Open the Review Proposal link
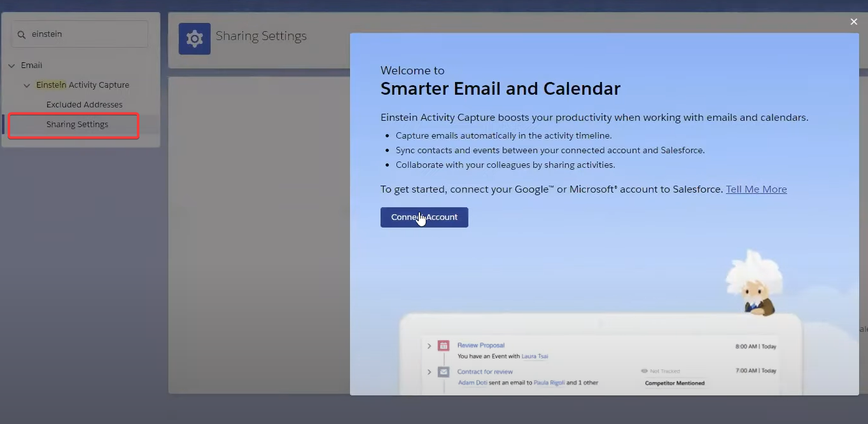The image size is (868, 424). click(481, 345)
